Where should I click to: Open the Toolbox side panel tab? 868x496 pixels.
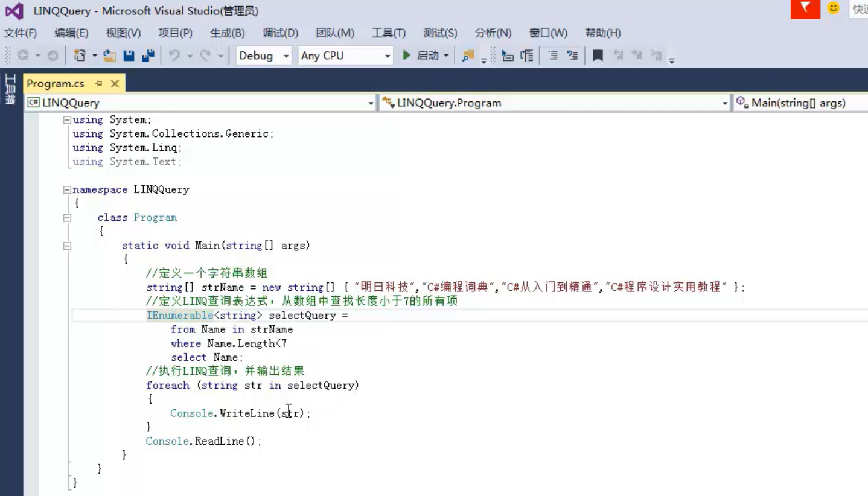(x=10, y=89)
